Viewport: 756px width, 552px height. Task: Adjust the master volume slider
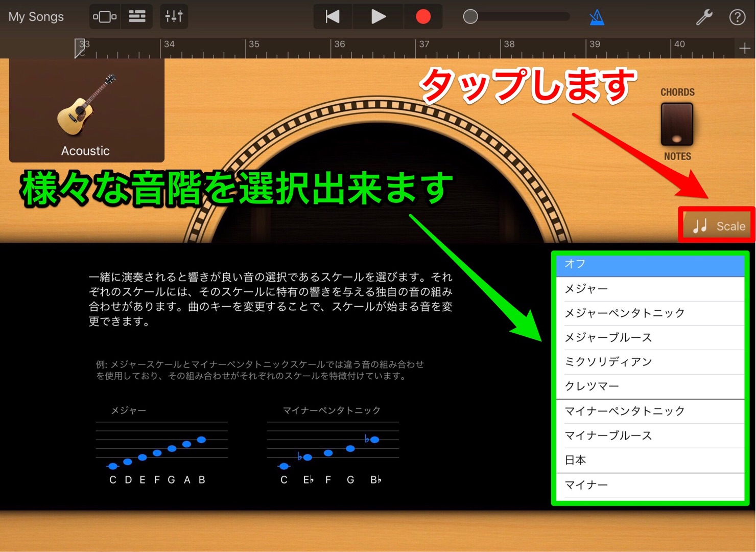click(x=516, y=17)
